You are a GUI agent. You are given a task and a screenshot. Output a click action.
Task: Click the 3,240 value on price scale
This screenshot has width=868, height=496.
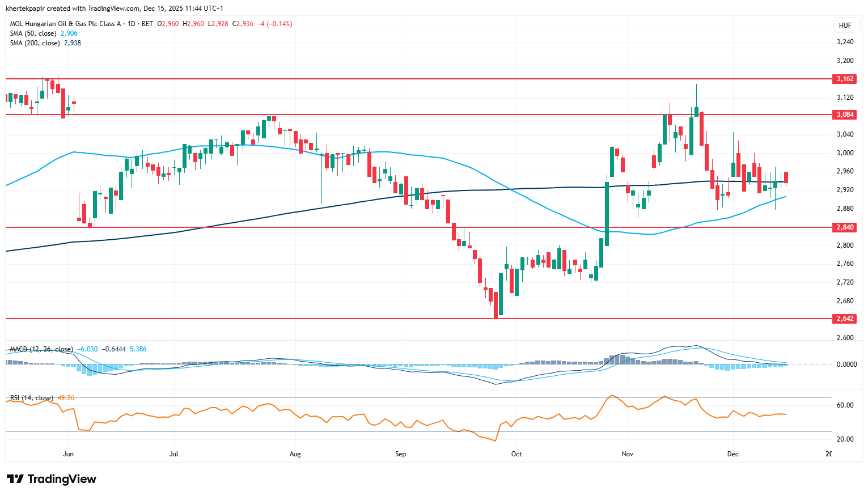point(845,42)
